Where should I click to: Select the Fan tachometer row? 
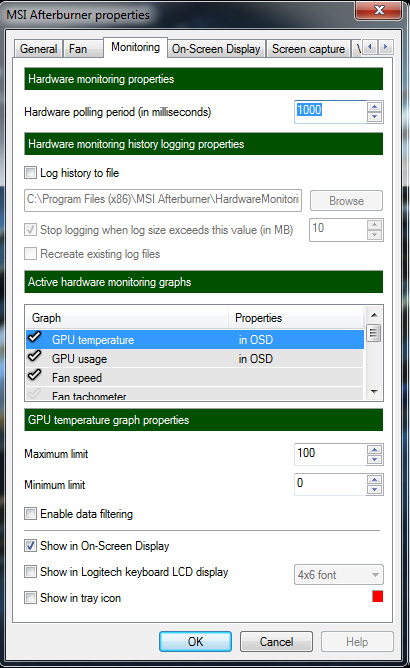click(x=195, y=394)
